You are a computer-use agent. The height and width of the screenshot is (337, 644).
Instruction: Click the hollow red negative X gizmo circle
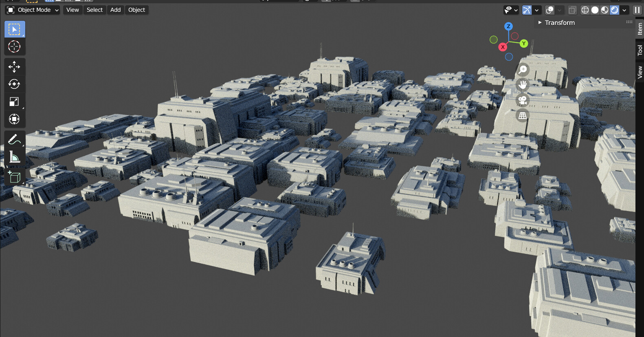(515, 36)
